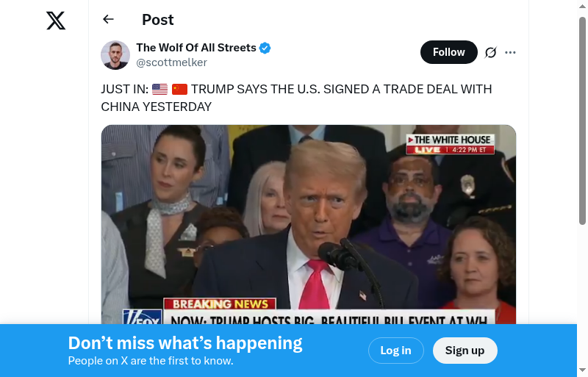Click the blue verified badge checkmark
Viewport: 588px width, 377px height.
265,48
